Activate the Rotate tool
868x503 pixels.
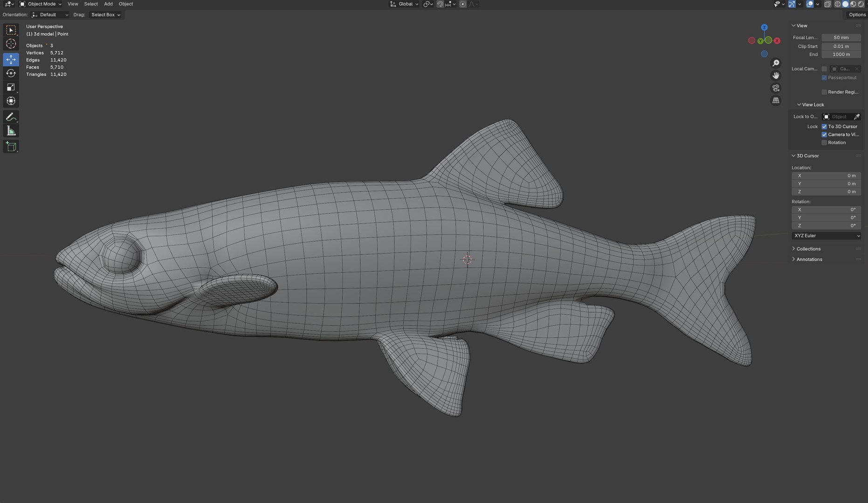(x=11, y=73)
